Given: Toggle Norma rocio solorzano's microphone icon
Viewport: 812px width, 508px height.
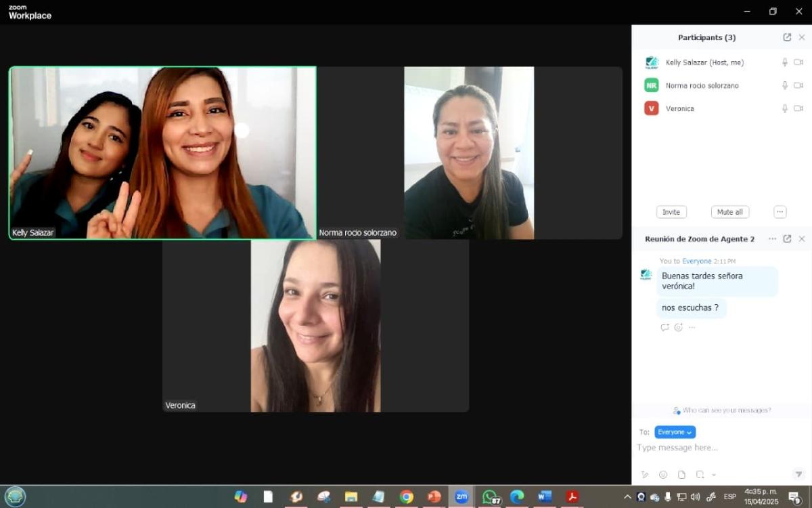Looking at the screenshot, I should coord(785,85).
